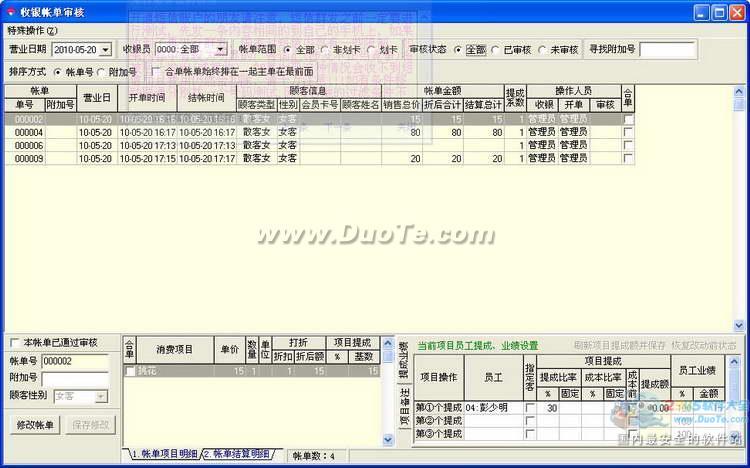Choose 未审核 audit status

point(545,49)
